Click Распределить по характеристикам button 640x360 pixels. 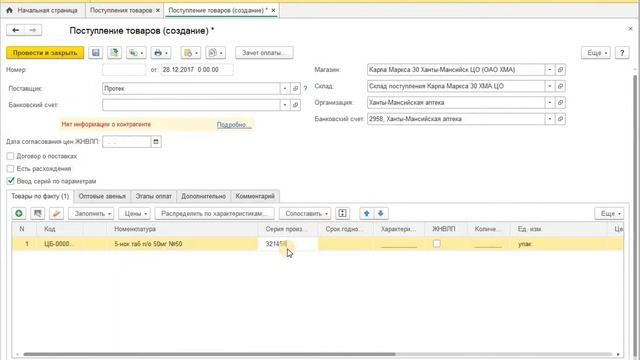coord(214,213)
